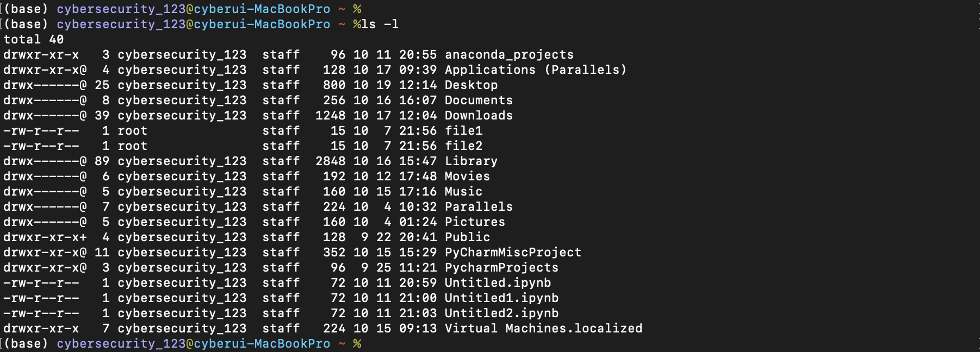980x352 pixels.
Task: Click the PycharmProjects folder name
Action: pos(501,268)
